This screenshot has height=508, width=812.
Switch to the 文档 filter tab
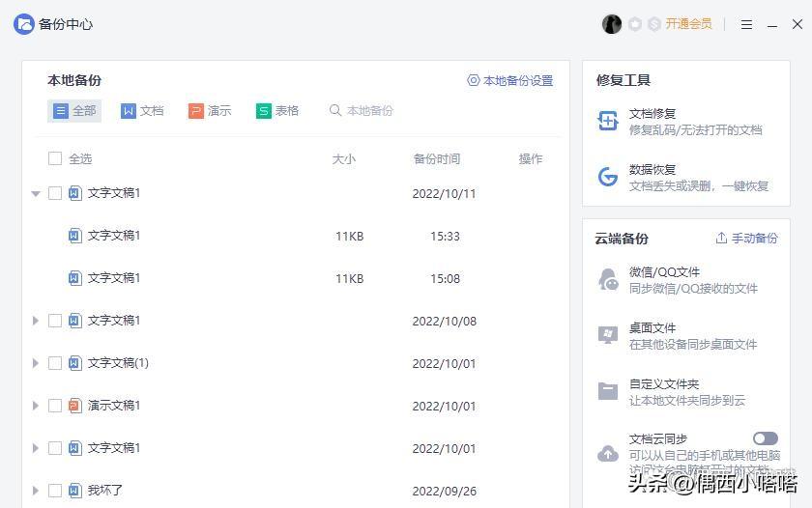(x=142, y=111)
